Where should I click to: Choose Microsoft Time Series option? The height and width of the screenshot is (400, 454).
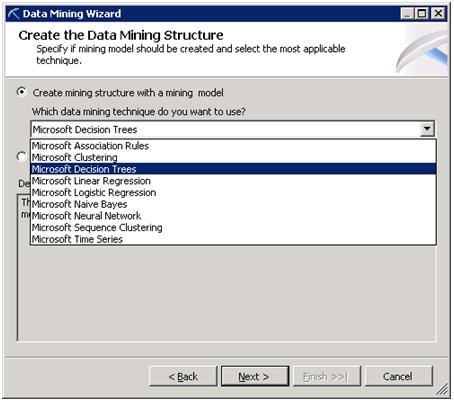[233, 239]
